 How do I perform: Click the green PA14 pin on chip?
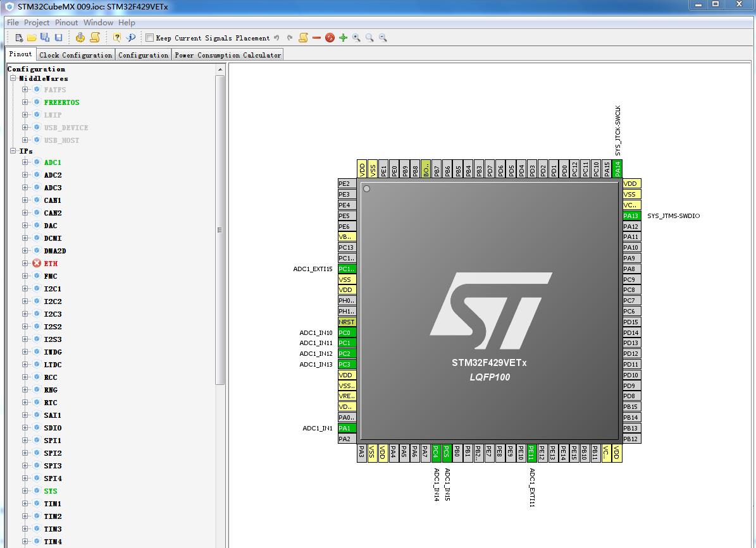[617, 169]
